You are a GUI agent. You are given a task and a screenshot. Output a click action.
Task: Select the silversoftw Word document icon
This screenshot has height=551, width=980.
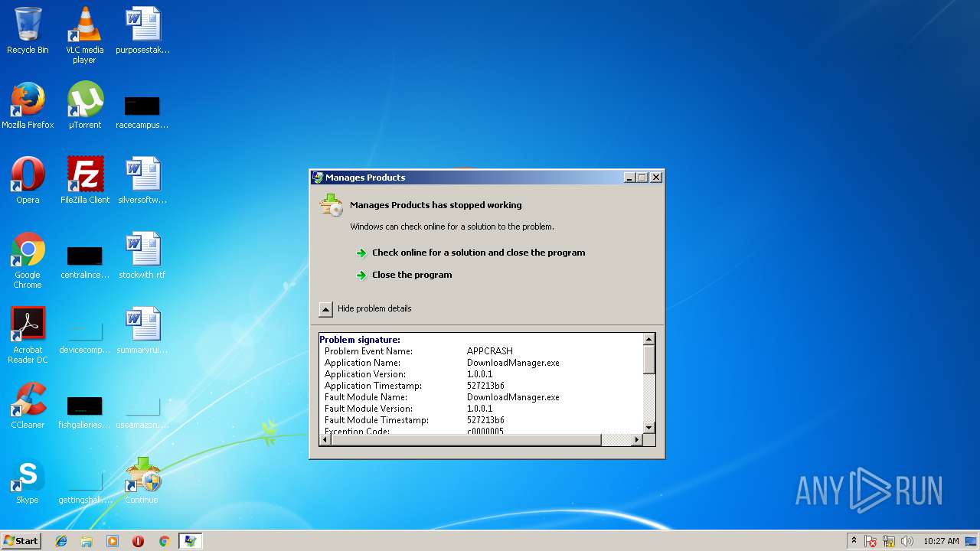tap(142, 181)
